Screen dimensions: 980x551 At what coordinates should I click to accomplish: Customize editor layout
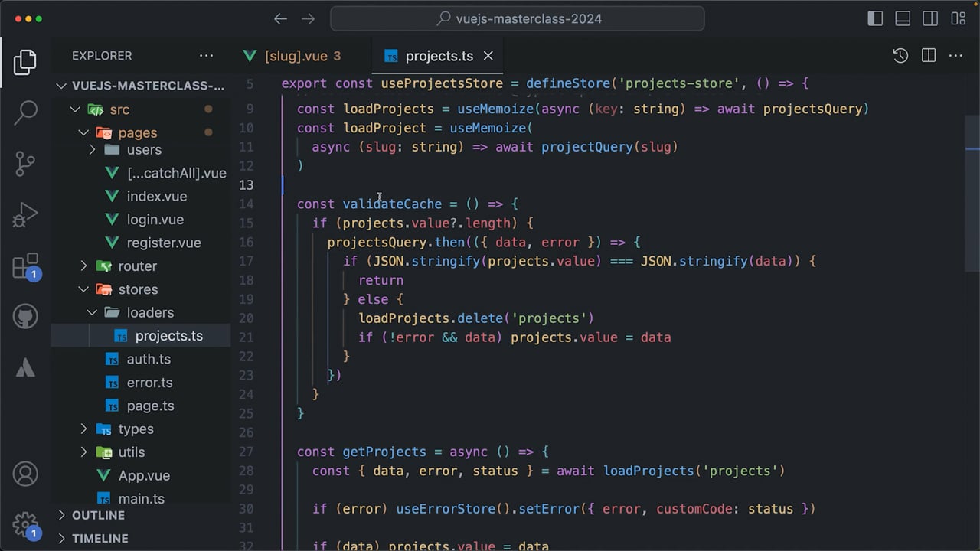(958, 19)
